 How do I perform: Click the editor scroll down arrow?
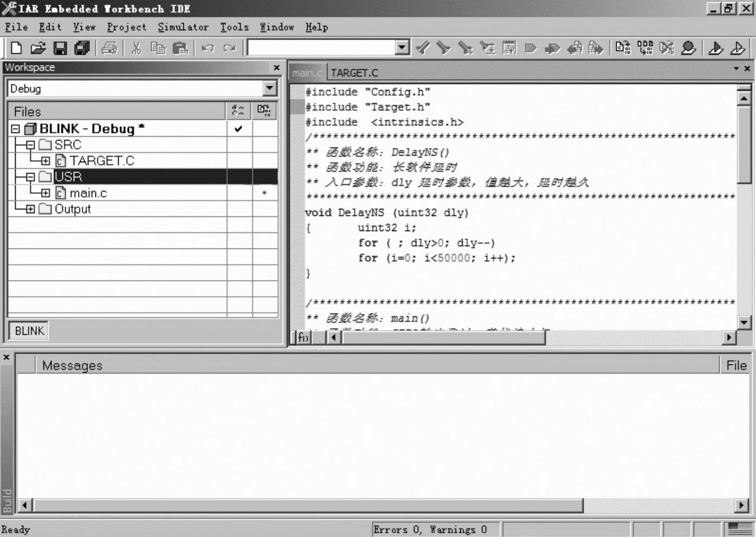744,322
